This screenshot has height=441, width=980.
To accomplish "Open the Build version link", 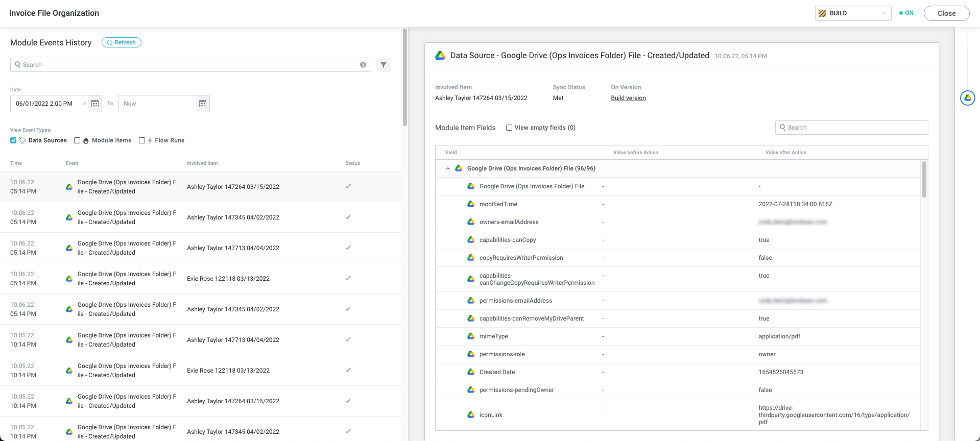I will 628,98.
